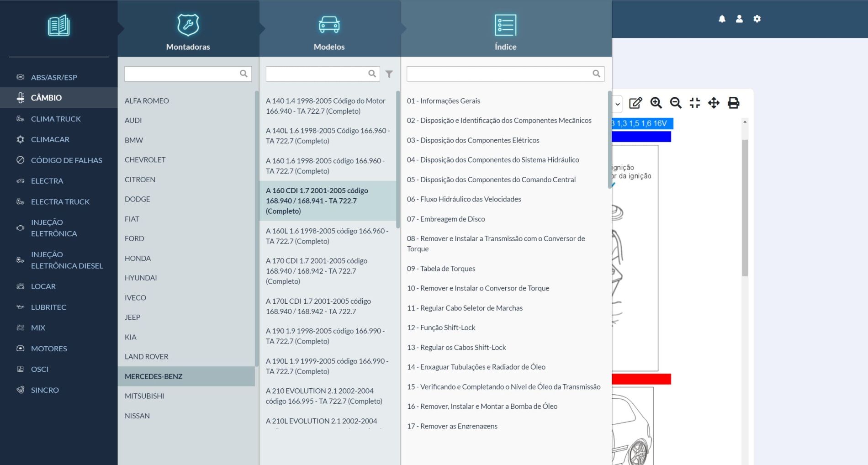Screen dimensions: 868x465
Task: Click the compress fit-to-screen icon
Action: [695, 103]
